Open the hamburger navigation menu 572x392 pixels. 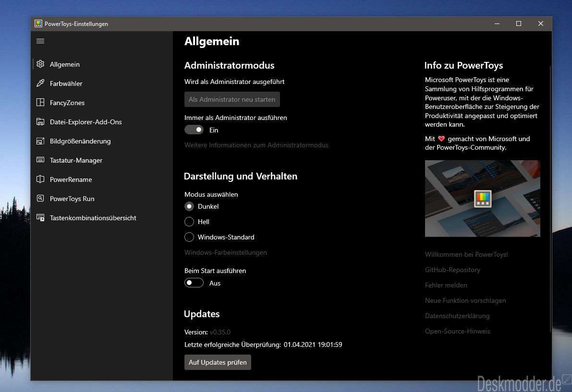(40, 41)
